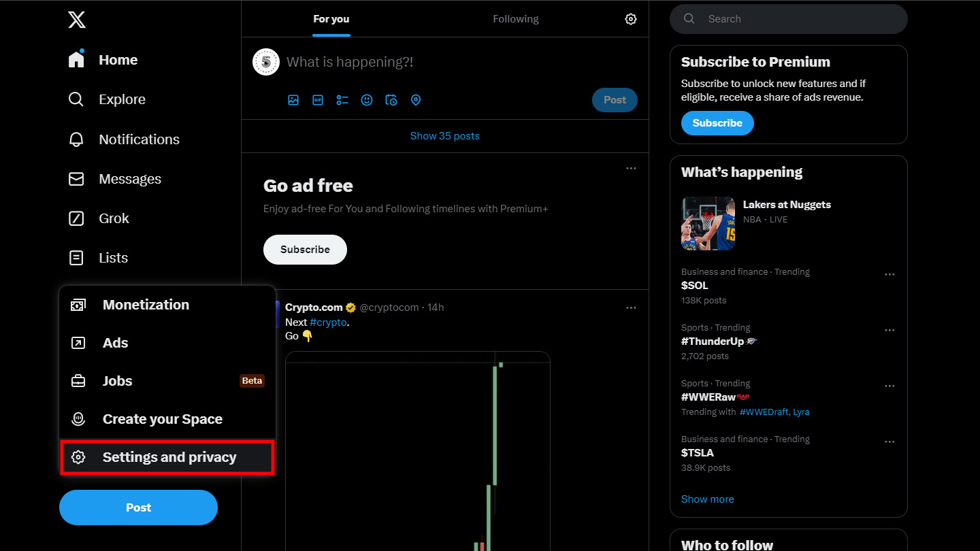Image resolution: width=980 pixels, height=551 pixels.
Task: Click the X logo icon
Action: tap(77, 20)
